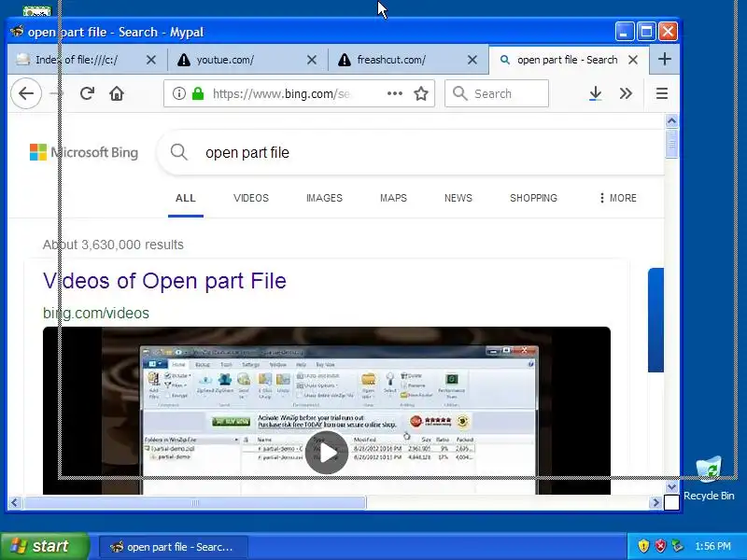Show site information icon in address bar
Viewport: 747px width, 560px height.
(x=179, y=93)
